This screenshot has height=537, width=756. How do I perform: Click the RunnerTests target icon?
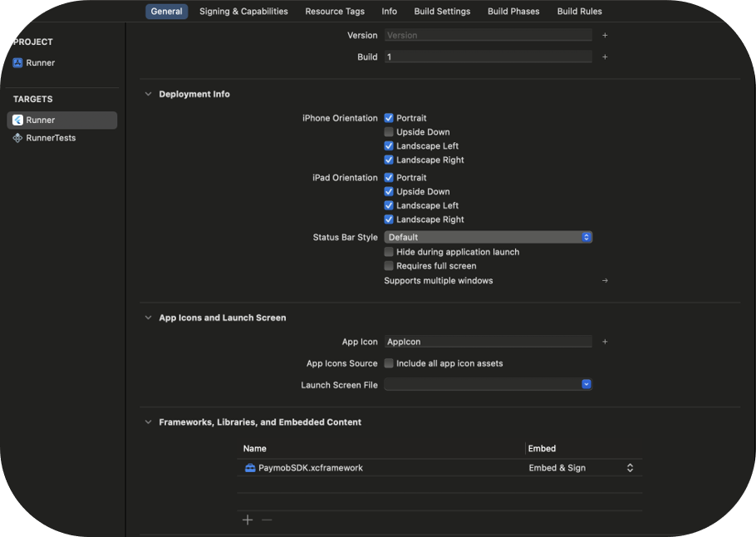coord(18,138)
